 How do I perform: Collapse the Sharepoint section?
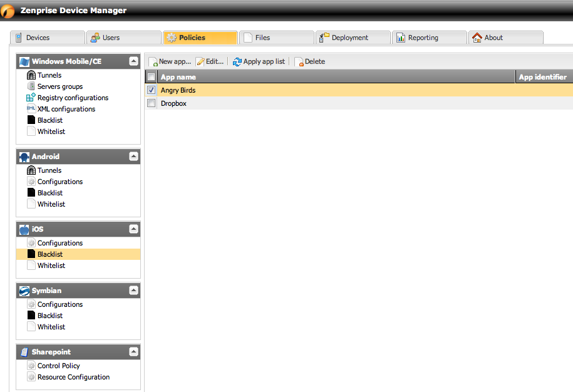133,352
